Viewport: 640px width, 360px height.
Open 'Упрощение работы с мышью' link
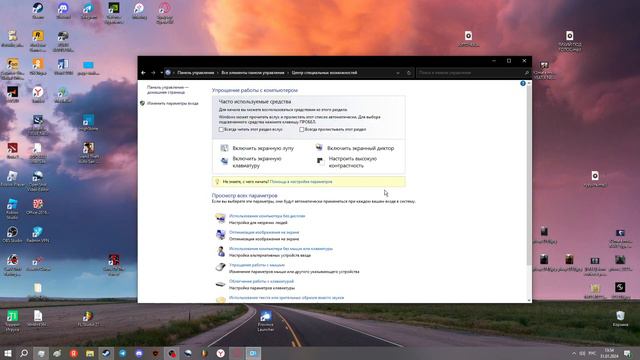tap(257, 265)
